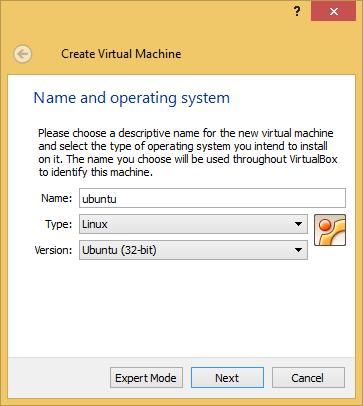Viewport: 363px width, 406px height.
Task: Click the empty white area below Version
Action: point(182,308)
